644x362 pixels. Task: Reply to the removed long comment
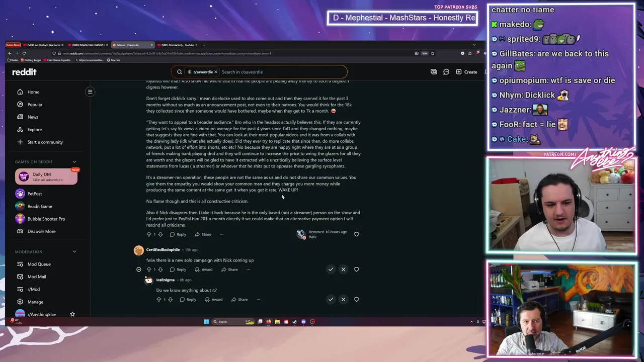tap(178, 234)
